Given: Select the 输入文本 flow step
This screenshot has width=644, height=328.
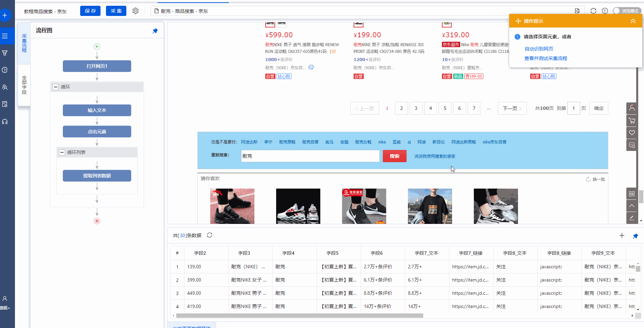Looking at the screenshot, I should (x=97, y=110).
